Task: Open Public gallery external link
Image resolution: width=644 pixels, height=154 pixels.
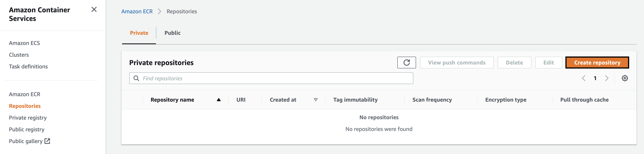Action: click(x=29, y=141)
